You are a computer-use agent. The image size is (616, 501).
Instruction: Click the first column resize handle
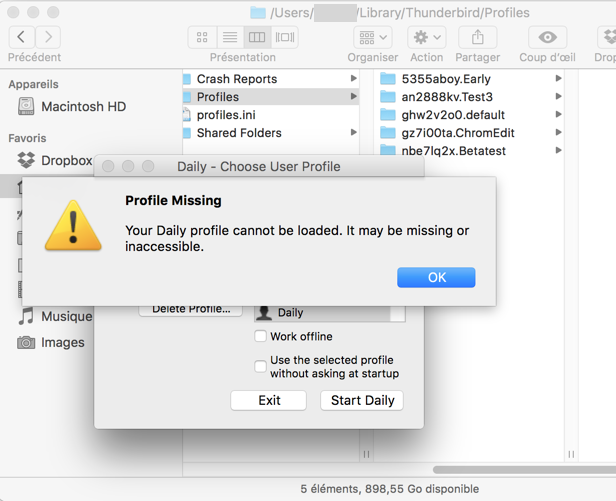pos(366,454)
